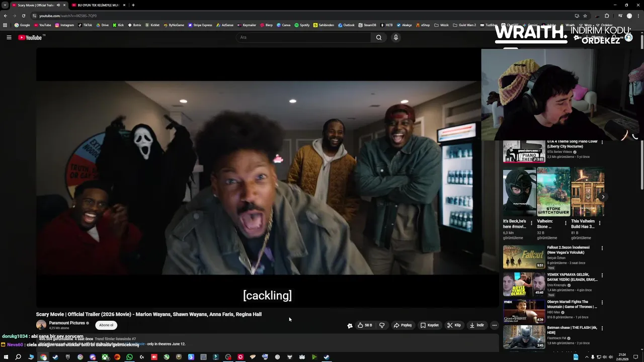This screenshot has width=644, height=362.
Task: Open the SteamDB bookmark
Action: pos(367,25)
